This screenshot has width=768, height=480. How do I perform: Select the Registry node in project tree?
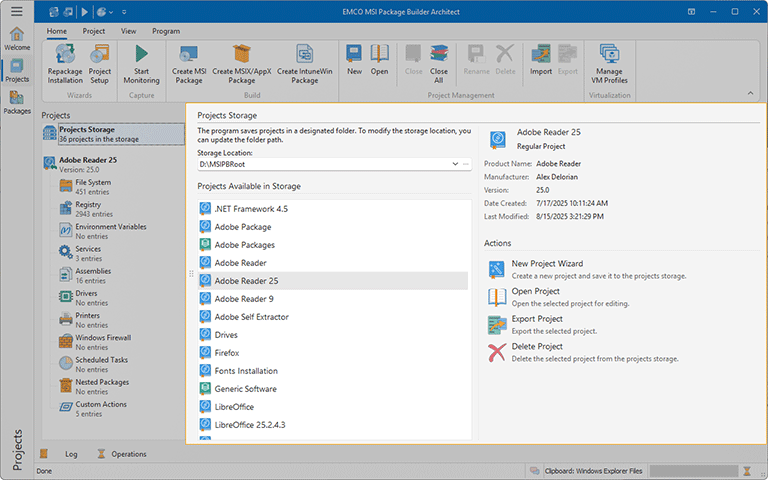88,205
